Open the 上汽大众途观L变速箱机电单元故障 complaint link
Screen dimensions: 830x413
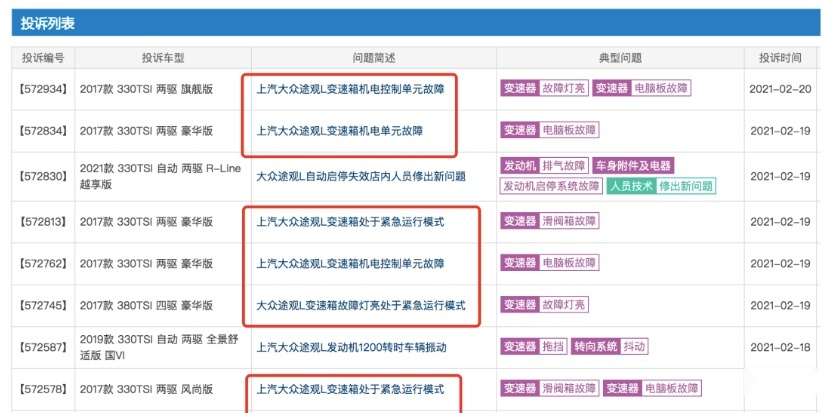[x=340, y=130]
